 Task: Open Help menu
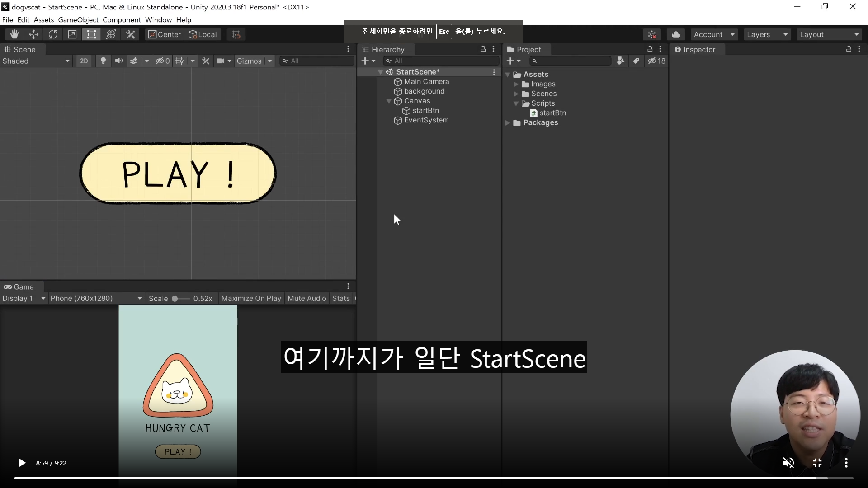[x=184, y=20]
